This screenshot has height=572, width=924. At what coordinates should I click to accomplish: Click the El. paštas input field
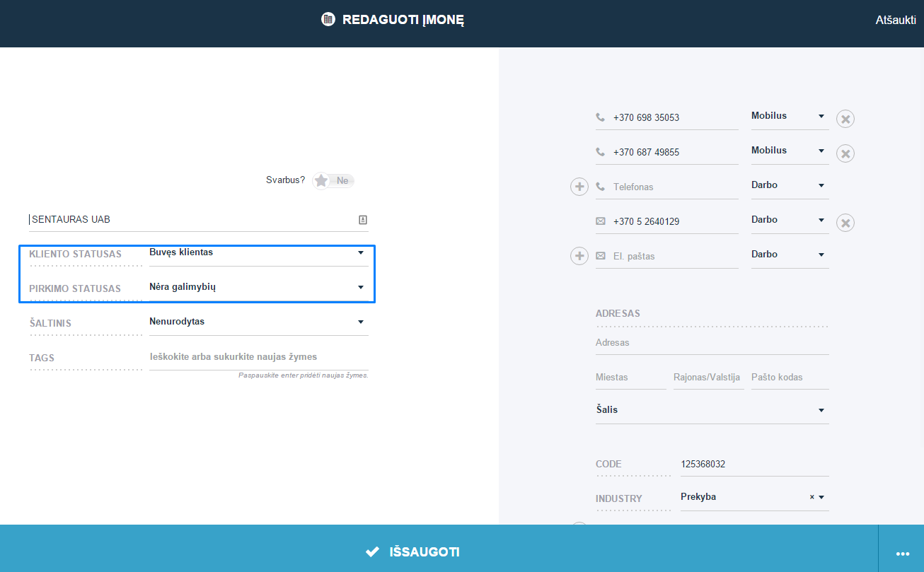tap(667, 257)
